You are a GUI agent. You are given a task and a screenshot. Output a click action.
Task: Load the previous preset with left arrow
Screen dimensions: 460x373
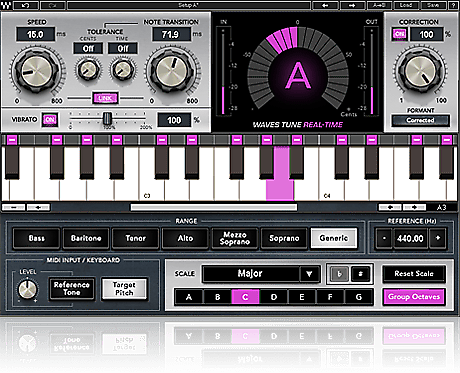325,5
